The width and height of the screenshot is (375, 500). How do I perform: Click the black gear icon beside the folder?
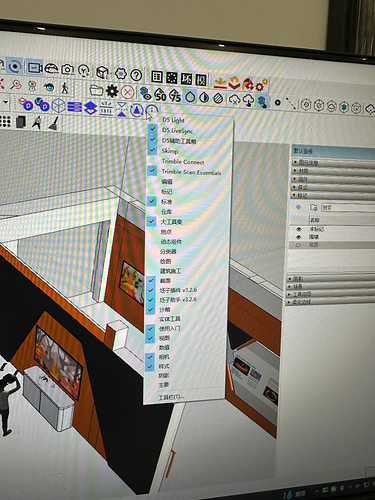tap(112, 91)
